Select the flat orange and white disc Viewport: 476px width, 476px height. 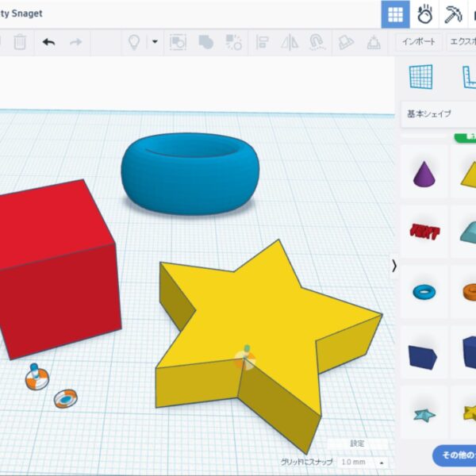pyautogui.click(x=66, y=399)
